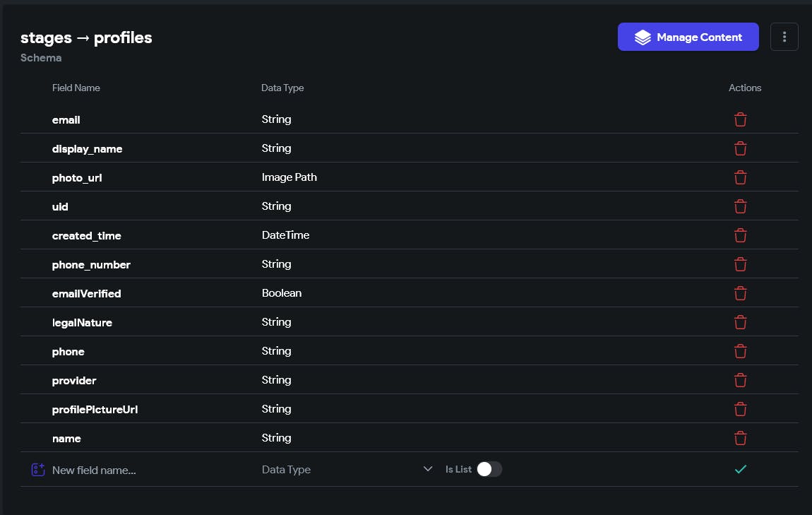Toggle the Is List switch
Screen dimensions: 812x515
[x=489, y=469]
